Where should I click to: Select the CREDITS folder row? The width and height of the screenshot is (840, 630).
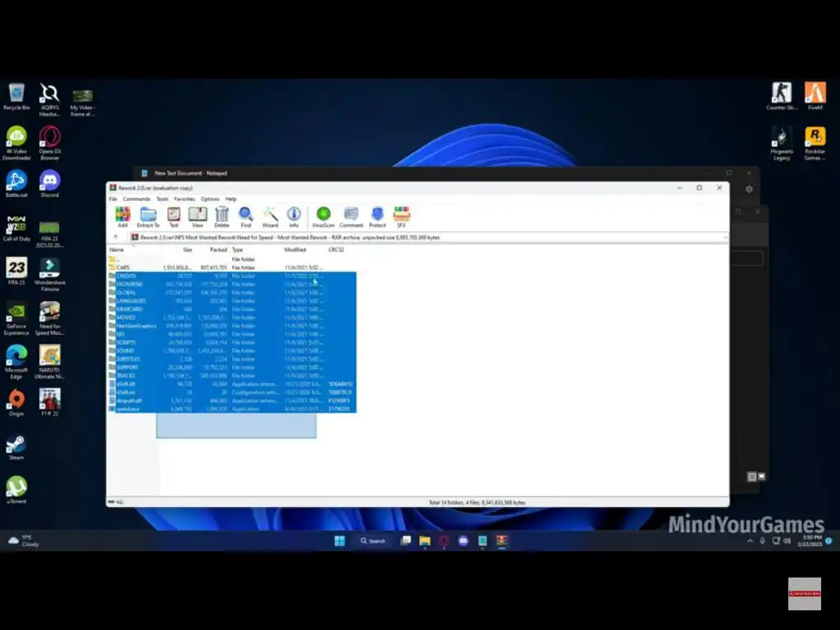point(232,276)
